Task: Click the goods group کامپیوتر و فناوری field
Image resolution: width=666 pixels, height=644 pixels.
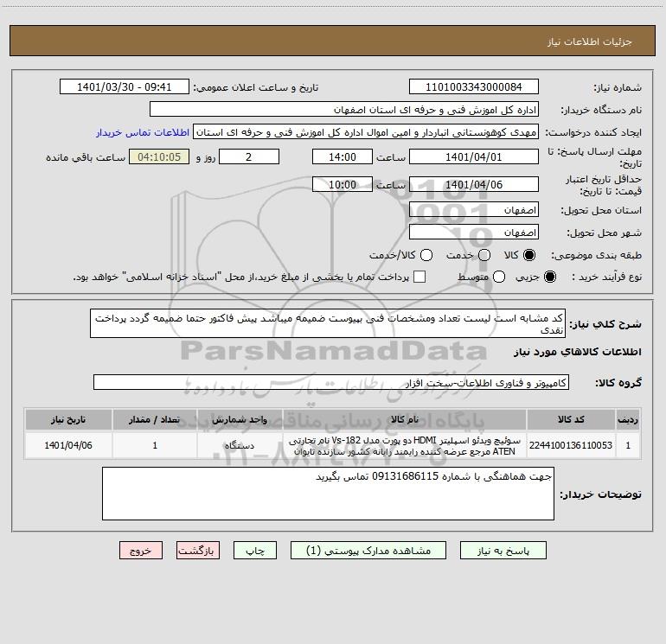Action: click(331, 382)
